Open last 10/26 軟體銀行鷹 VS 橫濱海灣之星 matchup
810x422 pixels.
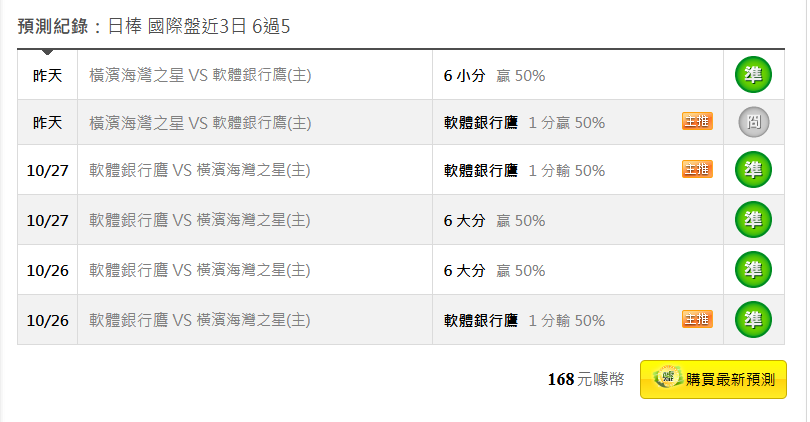tap(199, 320)
